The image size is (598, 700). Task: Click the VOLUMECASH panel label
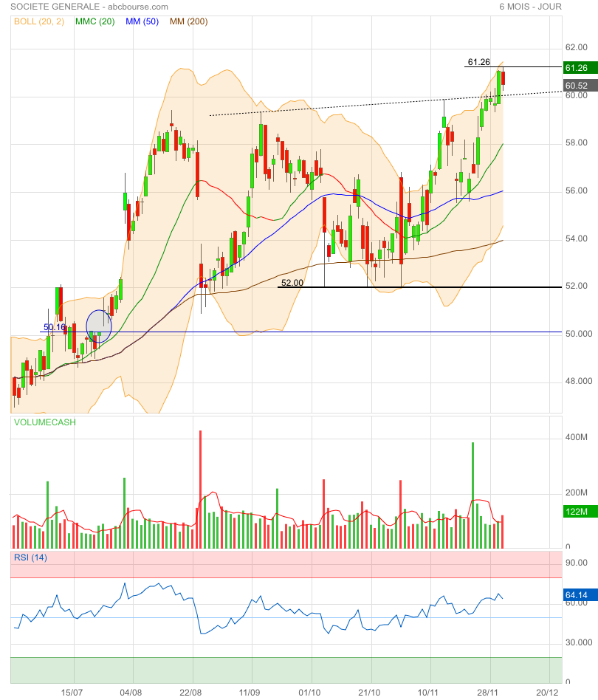(44, 422)
